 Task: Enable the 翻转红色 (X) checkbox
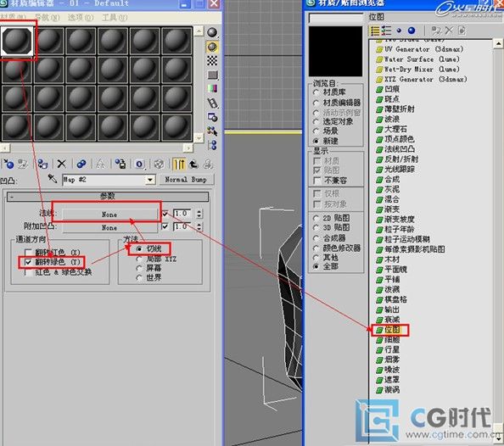(x=28, y=253)
